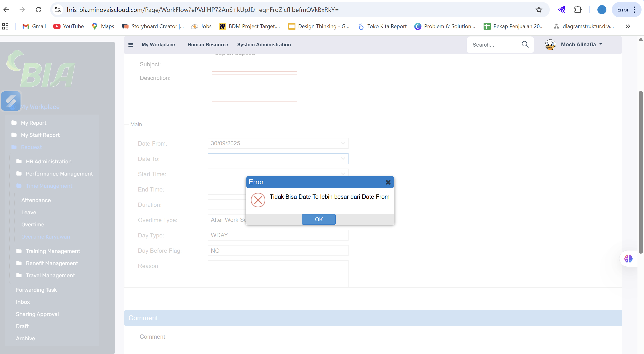This screenshot has height=354, width=644.
Task: Reload the page
Action: [38, 10]
